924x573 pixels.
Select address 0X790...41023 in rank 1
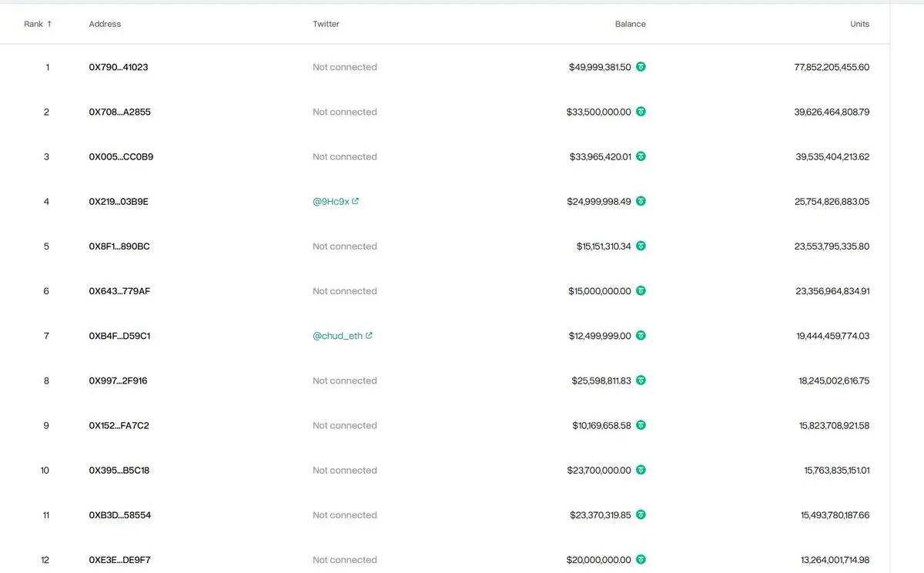click(119, 67)
